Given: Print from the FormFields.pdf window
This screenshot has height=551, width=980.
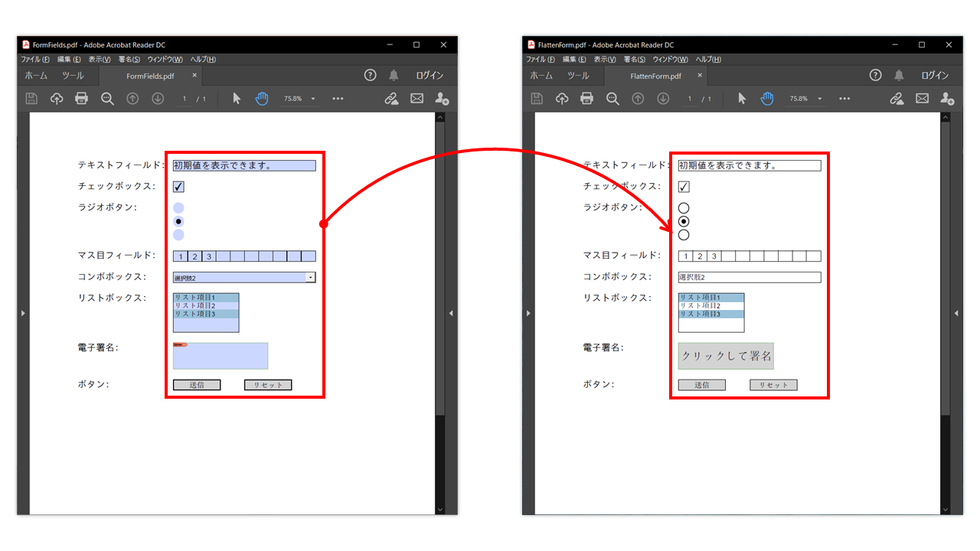Looking at the screenshot, I should (x=82, y=99).
